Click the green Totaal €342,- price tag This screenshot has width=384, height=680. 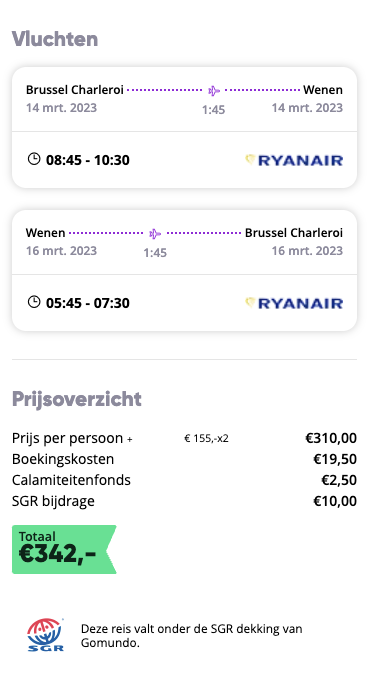[x=64, y=549]
